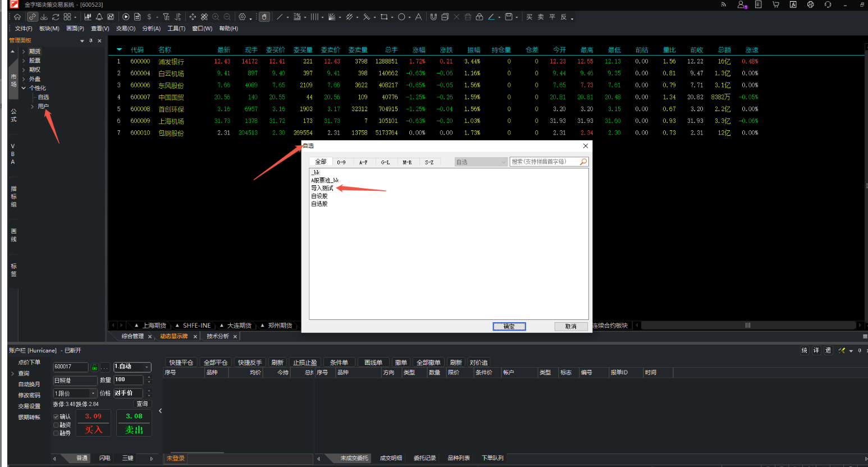
Task: Select 自选 under 个性化 in tree
Action: [44, 98]
